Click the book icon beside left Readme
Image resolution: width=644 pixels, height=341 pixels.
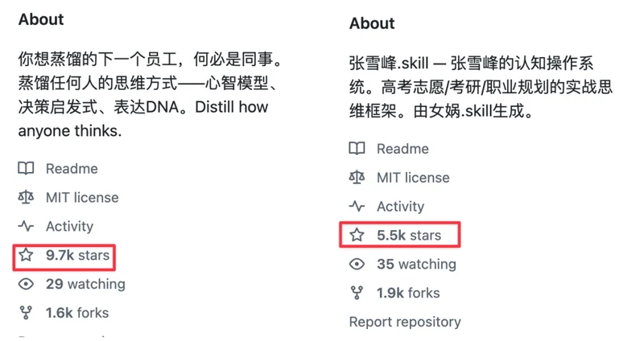[x=27, y=169]
